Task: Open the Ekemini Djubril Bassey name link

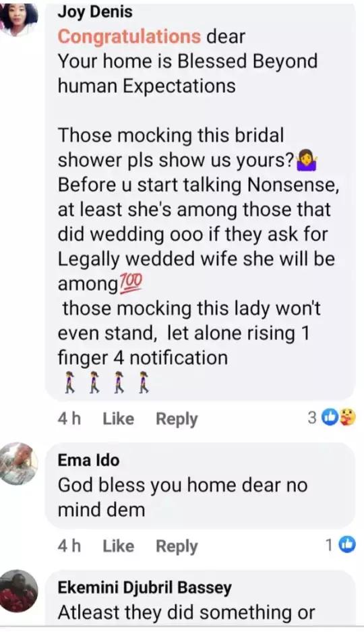Action: (x=144, y=587)
